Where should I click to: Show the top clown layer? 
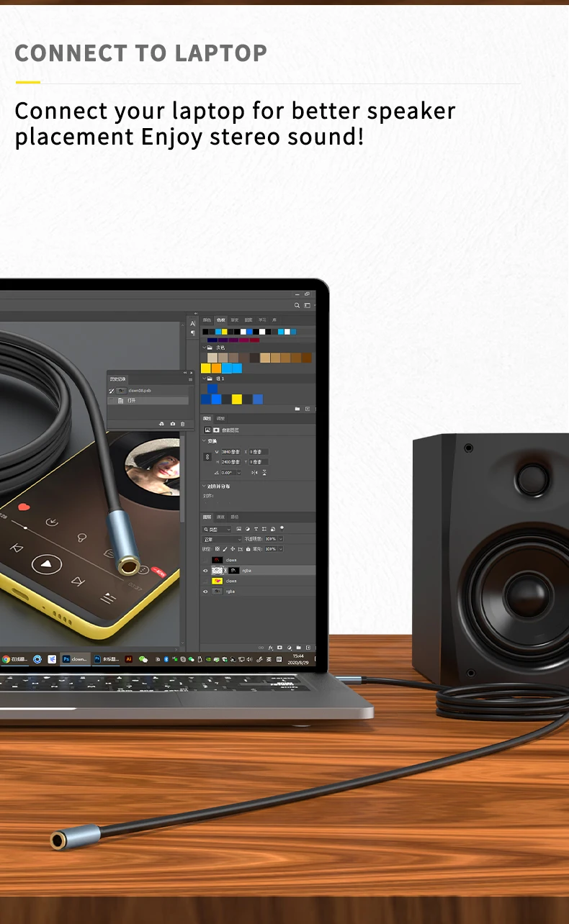click(205, 560)
